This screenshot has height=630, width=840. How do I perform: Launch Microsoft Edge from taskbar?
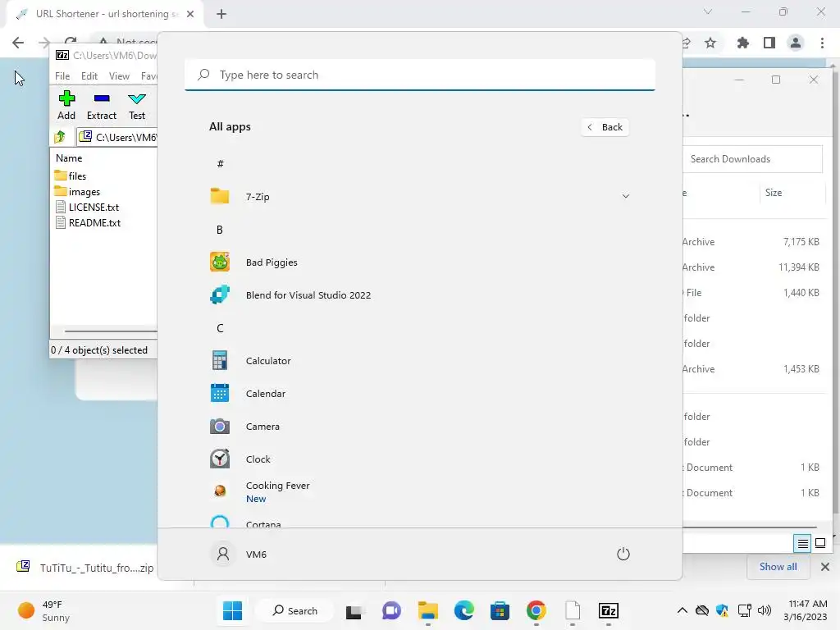coord(464,610)
